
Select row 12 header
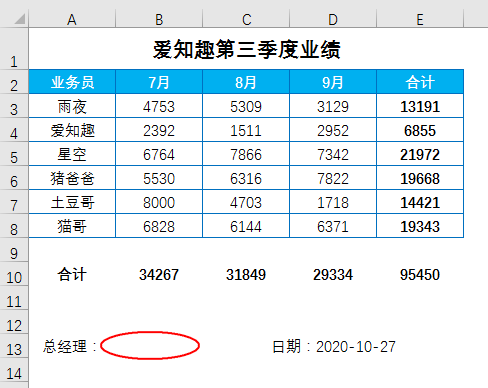pos(14,322)
